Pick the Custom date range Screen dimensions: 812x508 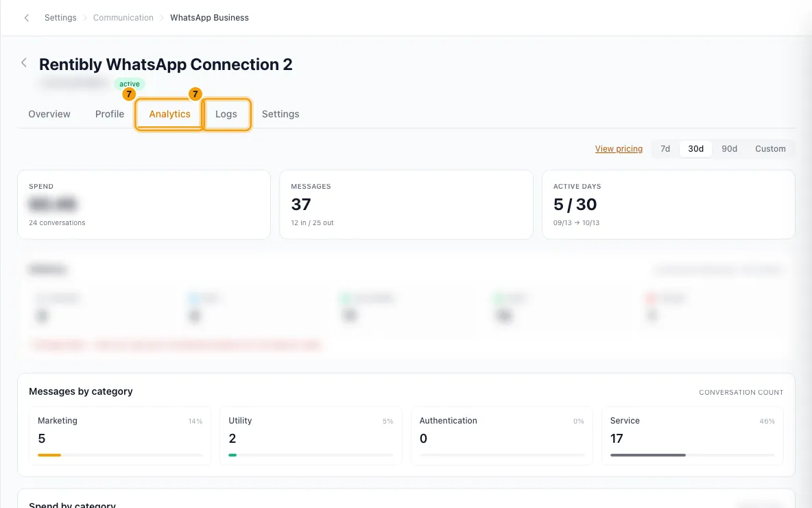pyautogui.click(x=770, y=149)
